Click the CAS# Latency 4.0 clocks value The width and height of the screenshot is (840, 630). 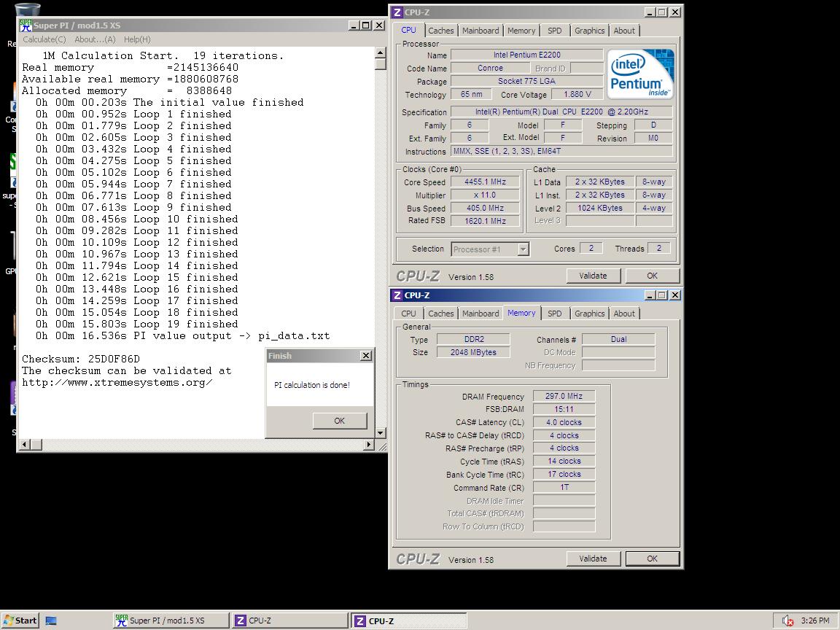point(564,422)
